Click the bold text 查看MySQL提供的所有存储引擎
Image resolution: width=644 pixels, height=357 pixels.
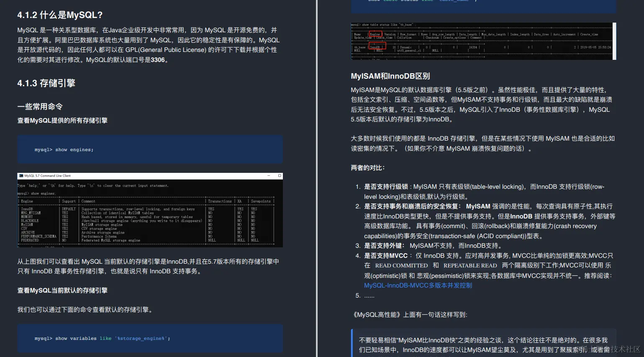pos(62,121)
